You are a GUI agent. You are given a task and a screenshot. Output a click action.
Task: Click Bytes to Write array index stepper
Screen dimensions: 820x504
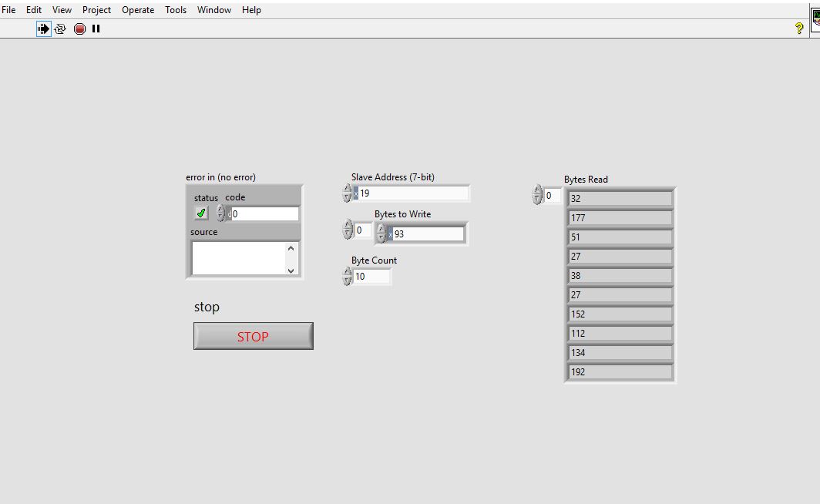click(x=348, y=230)
